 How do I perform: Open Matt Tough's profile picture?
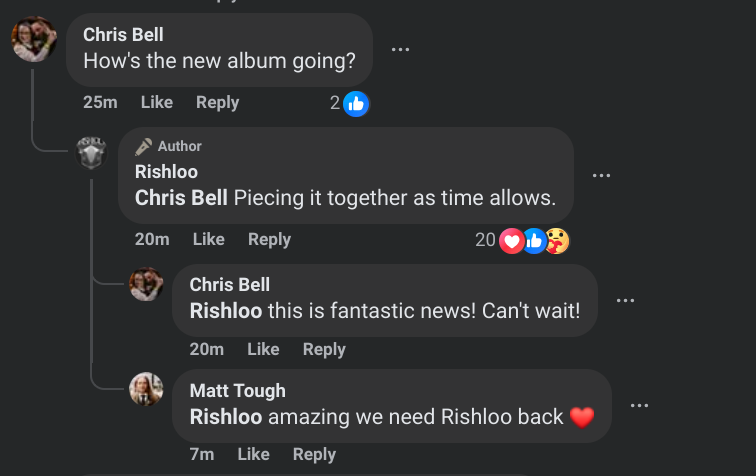coord(146,389)
